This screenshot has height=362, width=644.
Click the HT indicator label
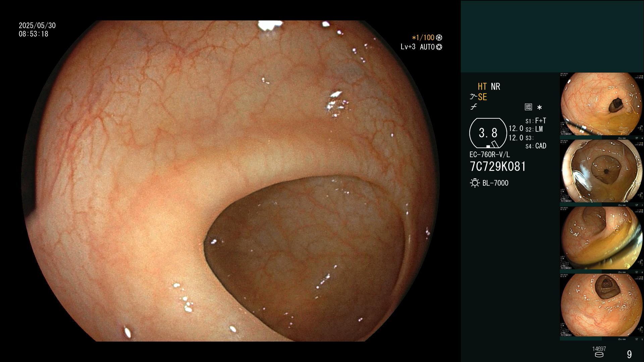click(x=482, y=86)
